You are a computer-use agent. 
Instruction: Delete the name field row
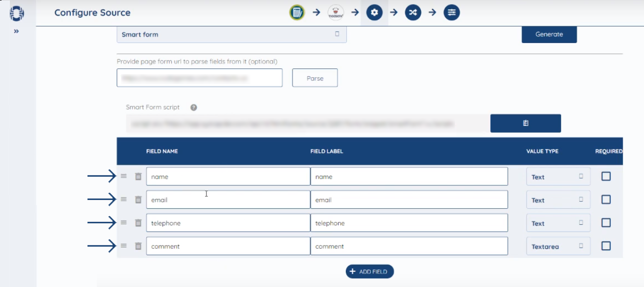pos(138,177)
